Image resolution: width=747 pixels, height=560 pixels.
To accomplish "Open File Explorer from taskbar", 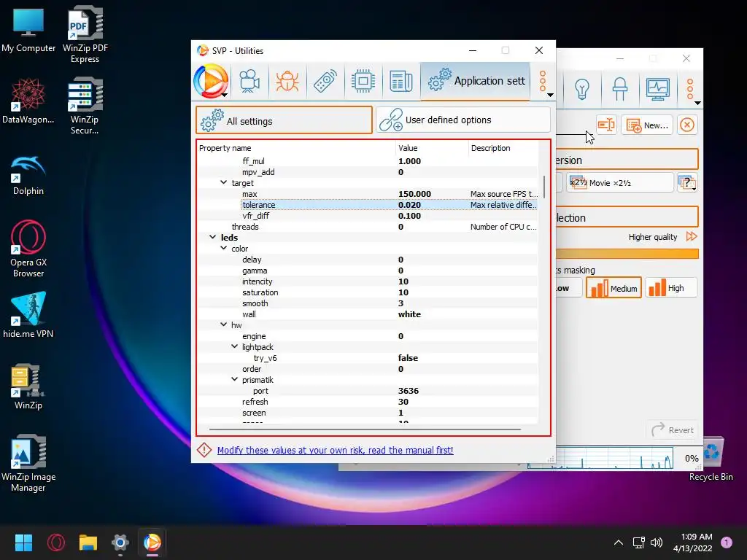I will [88, 542].
